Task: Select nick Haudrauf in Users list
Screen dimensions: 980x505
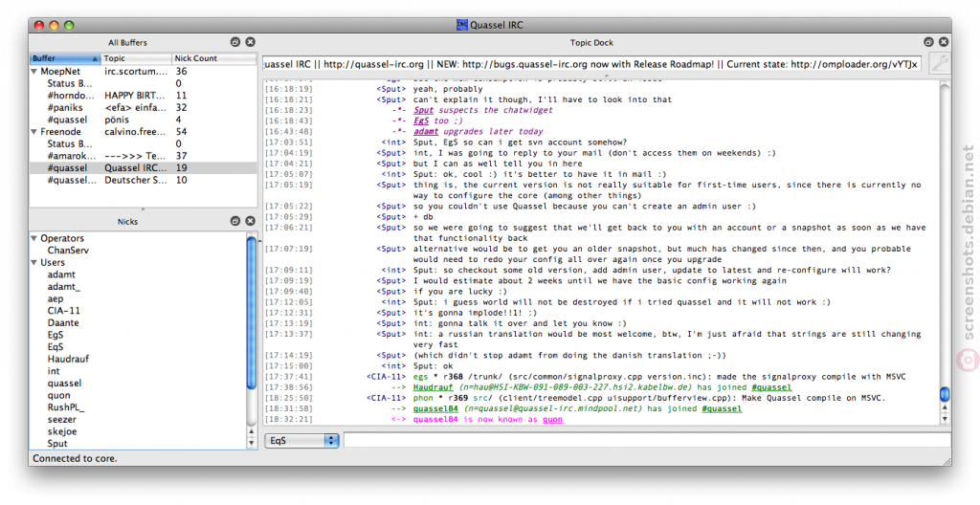Action: point(68,359)
